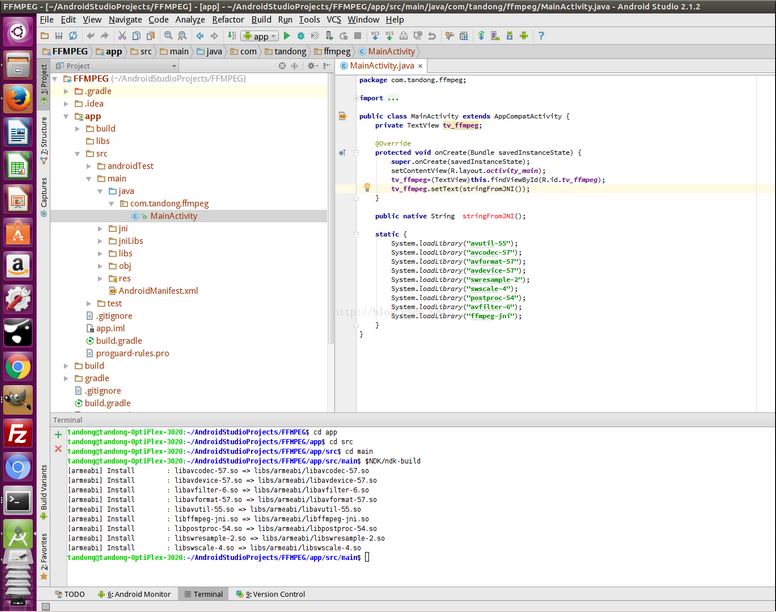Synchronize project with the refresh icon

click(x=73, y=36)
